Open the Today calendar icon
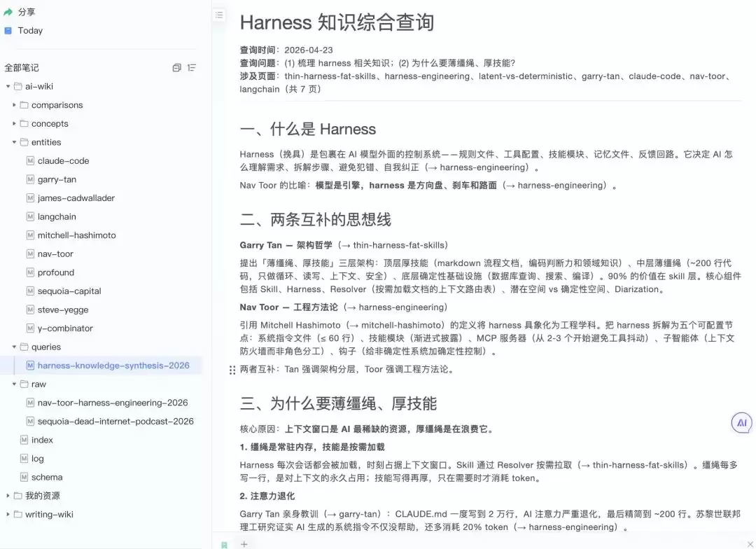Image resolution: width=756 pixels, height=549 pixels. coord(8,31)
